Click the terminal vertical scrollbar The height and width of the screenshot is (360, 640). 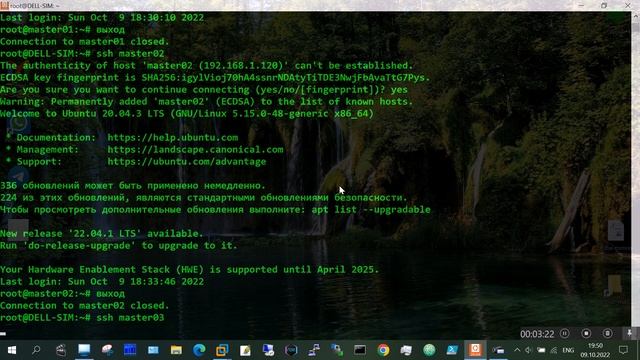point(636,176)
